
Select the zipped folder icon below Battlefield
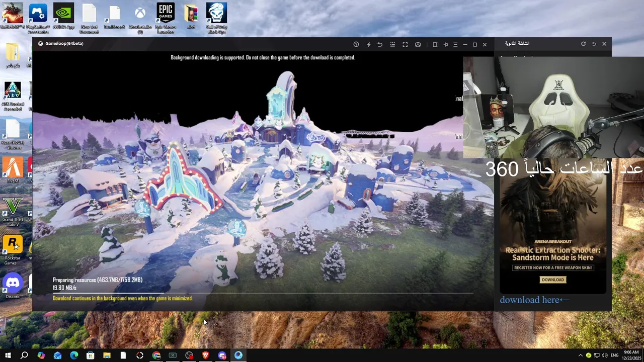(x=13, y=55)
